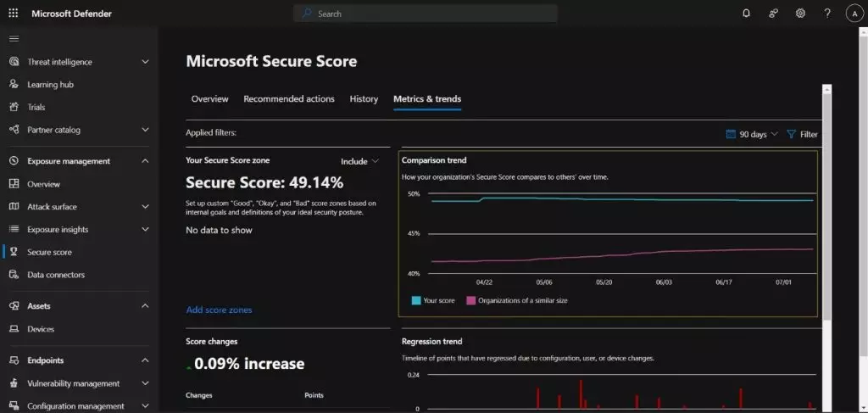This screenshot has height=413, width=868.
Task: Open settings gear in top bar
Action: point(800,14)
